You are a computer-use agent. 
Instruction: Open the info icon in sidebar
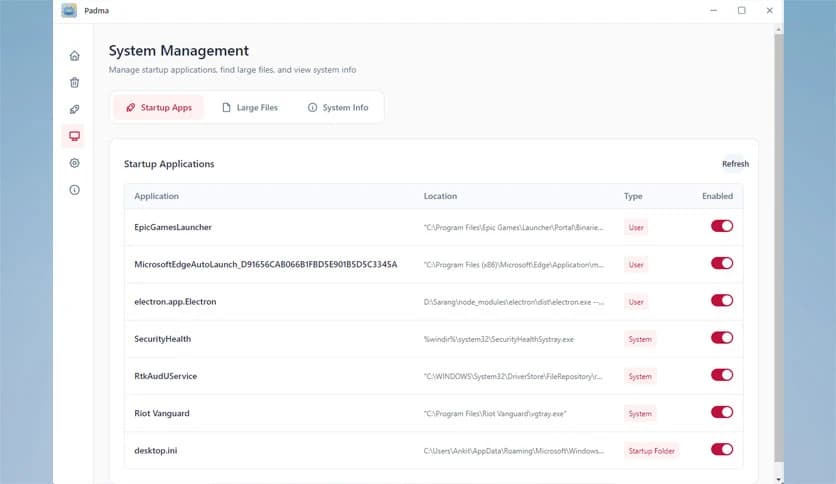(74, 190)
